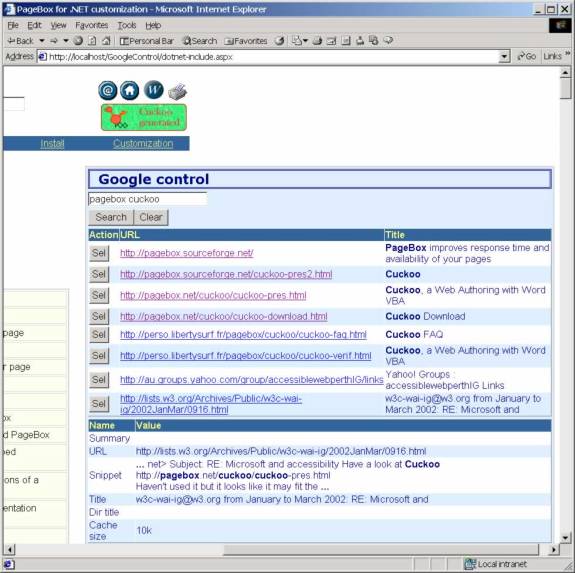
Task: Click the Go button
Action: (526, 56)
